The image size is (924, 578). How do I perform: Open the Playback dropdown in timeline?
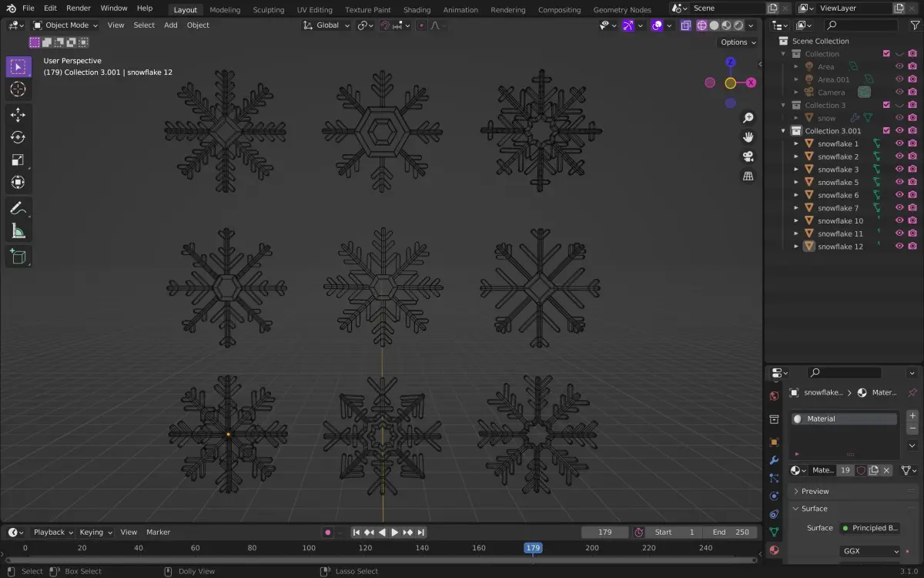(52, 533)
